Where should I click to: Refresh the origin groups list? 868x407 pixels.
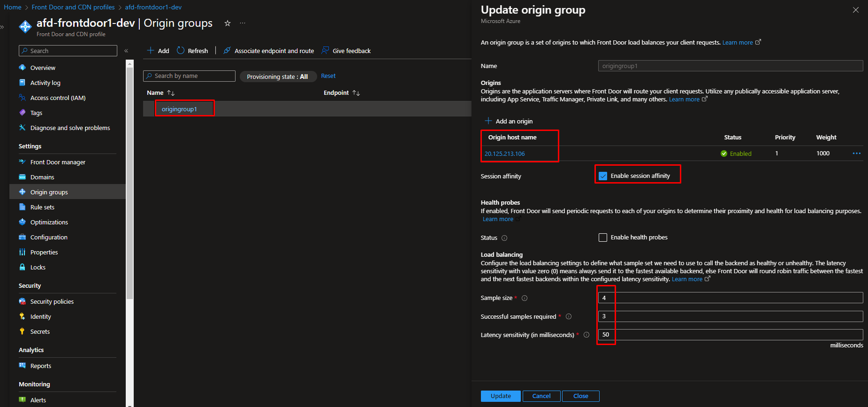(192, 51)
